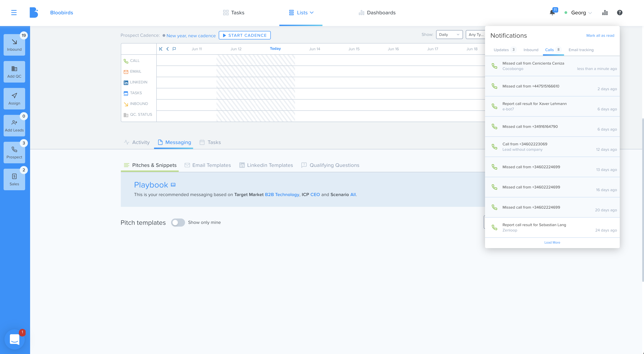The width and height of the screenshot is (644, 354).
Task: Switch to the lower Tasks tab
Action: click(210, 142)
